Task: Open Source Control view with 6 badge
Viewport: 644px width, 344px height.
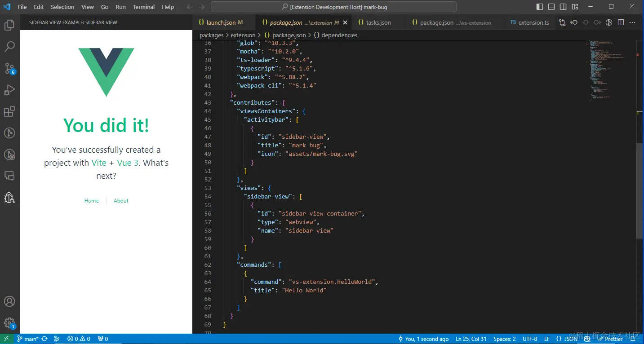Action: pos(9,68)
